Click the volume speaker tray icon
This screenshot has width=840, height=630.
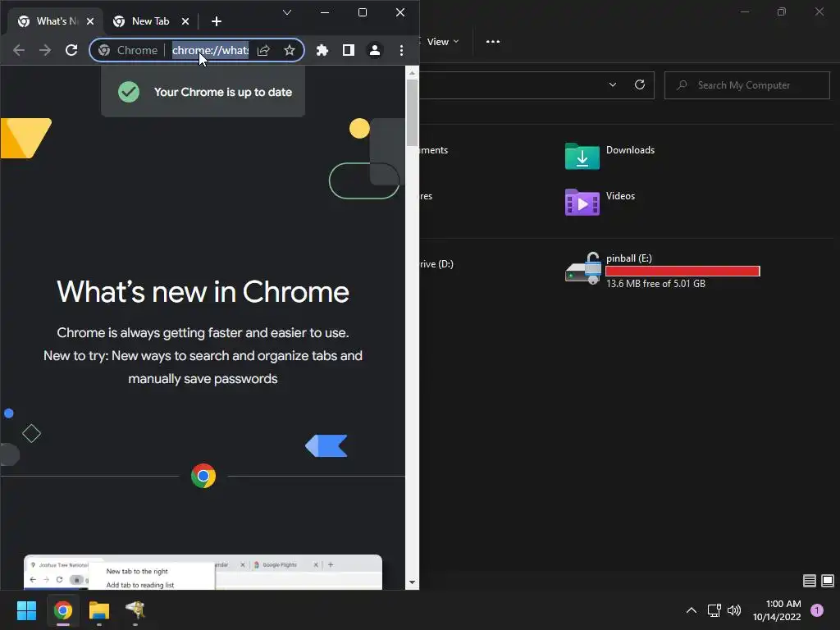coord(734,610)
